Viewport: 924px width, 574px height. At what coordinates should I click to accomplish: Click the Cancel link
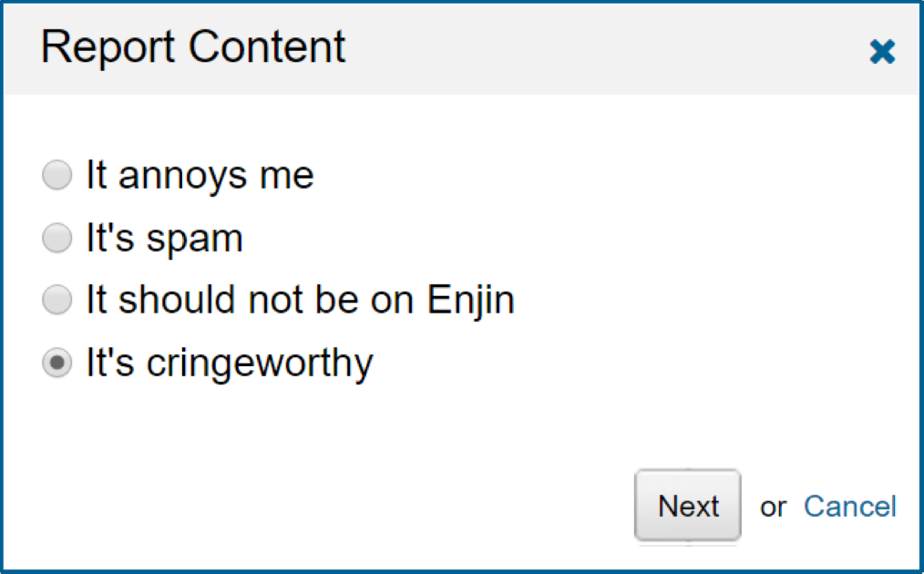tap(850, 507)
